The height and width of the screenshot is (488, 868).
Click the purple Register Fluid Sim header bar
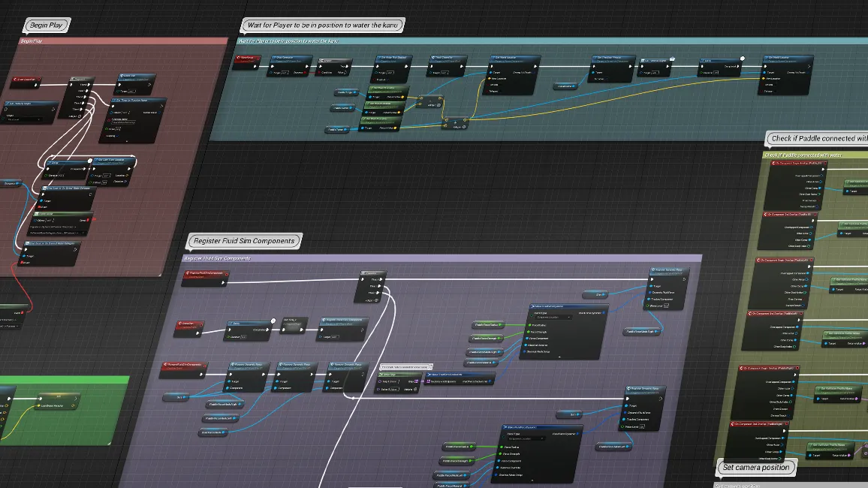(x=442, y=258)
